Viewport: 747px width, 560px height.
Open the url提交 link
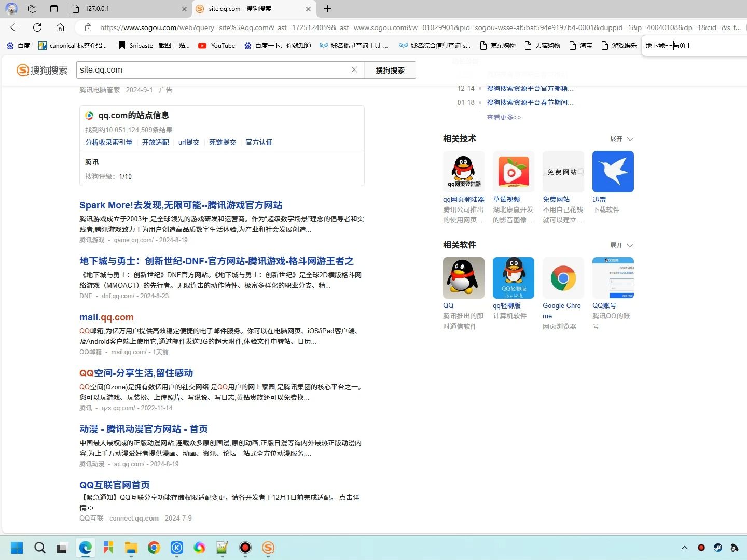click(x=189, y=142)
